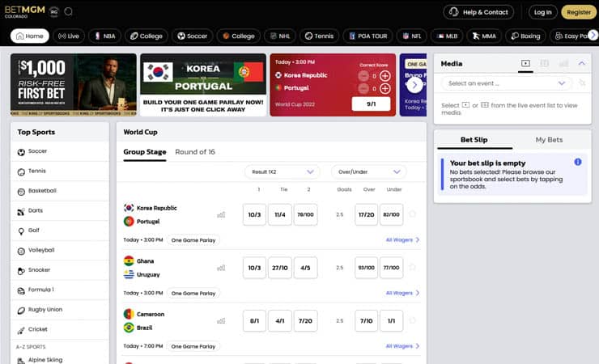The image size is (599, 364).
Task: Click the Register button
Action: pos(579,12)
